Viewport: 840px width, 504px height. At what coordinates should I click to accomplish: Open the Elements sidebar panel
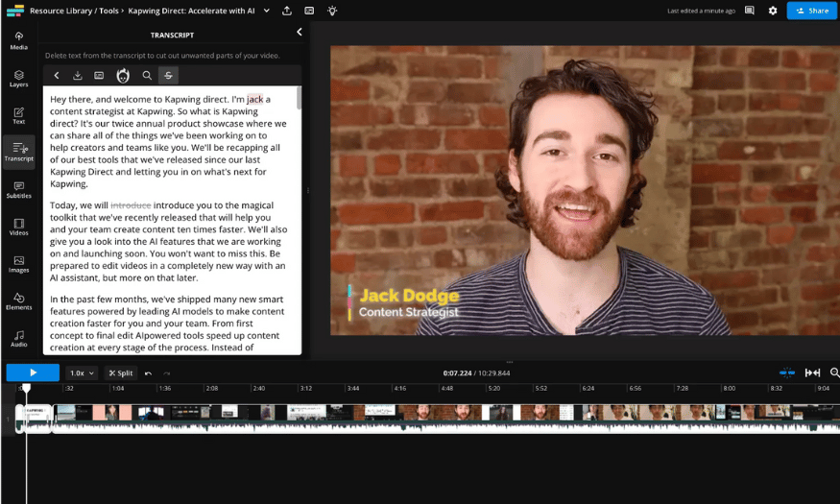[x=19, y=301]
